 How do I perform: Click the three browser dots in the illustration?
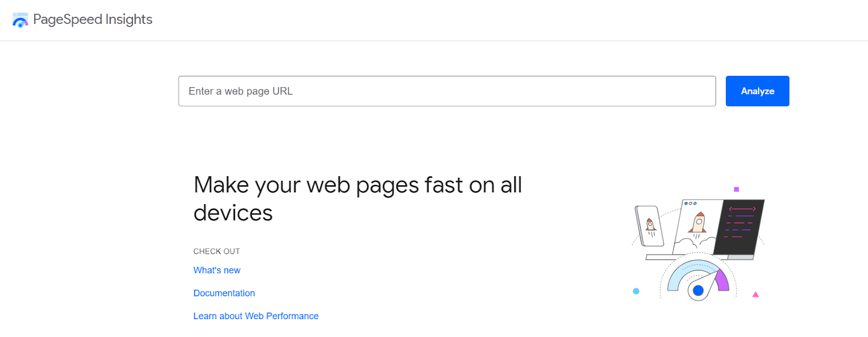coord(690,204)
